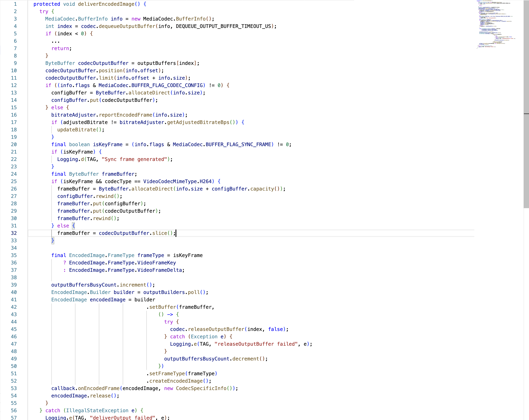Click highlighted opening brace on line 31
This screenshot has width=529, height=420.
click(x=73, y=226)
